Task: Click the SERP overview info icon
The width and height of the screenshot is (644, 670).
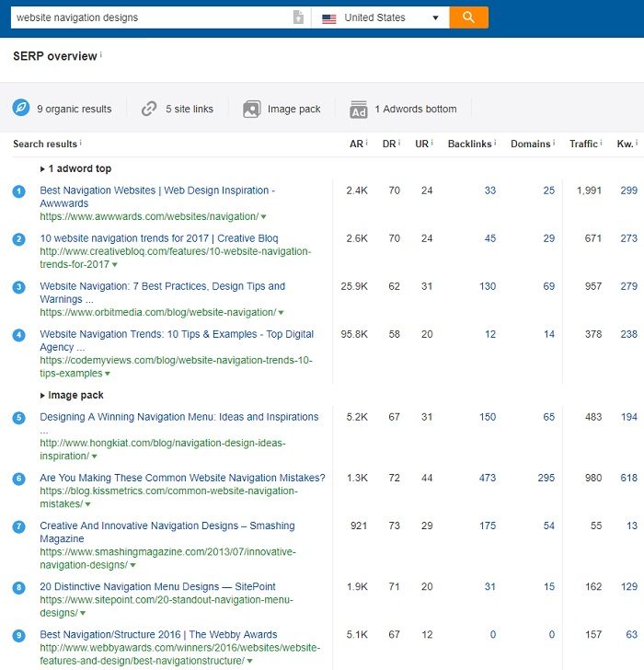Action: pos(101,54)
